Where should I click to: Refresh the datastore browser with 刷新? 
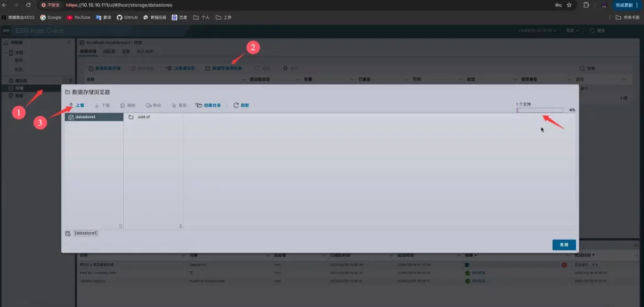(241, 105)
